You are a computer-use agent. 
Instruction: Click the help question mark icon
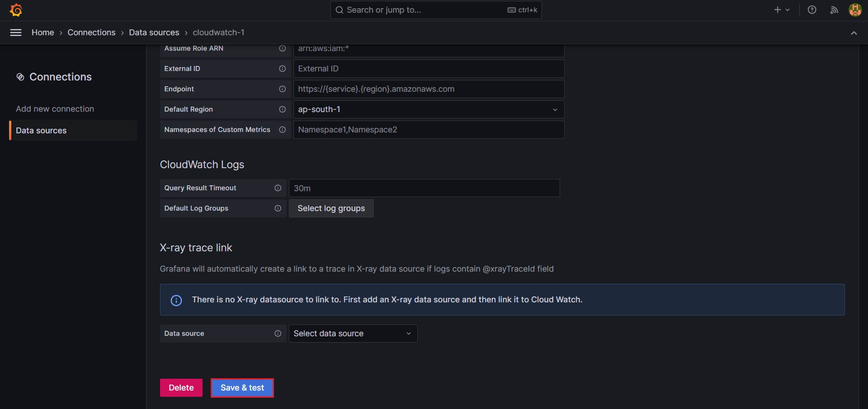(812, 9)
